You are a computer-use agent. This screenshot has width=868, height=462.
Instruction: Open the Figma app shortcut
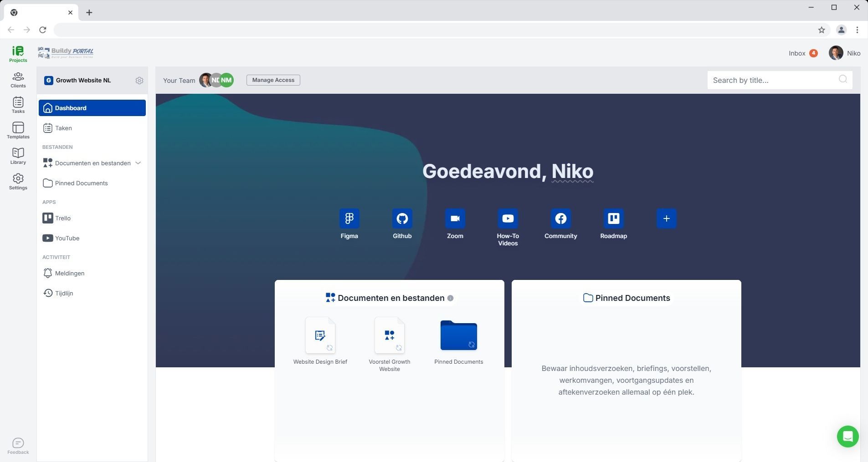click(349, 218)
